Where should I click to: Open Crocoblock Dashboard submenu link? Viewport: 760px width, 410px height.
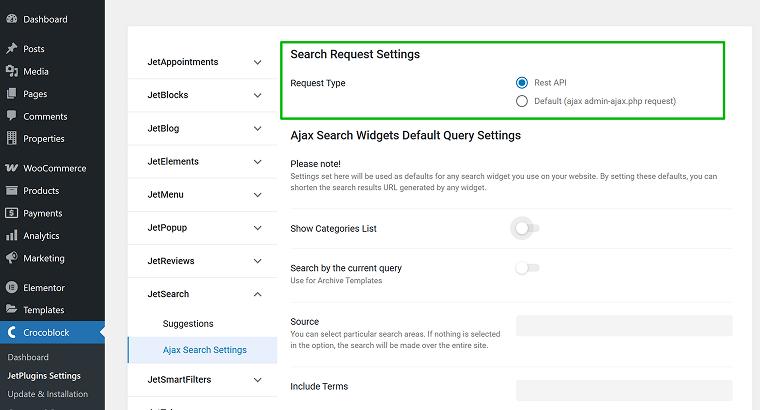28,357
